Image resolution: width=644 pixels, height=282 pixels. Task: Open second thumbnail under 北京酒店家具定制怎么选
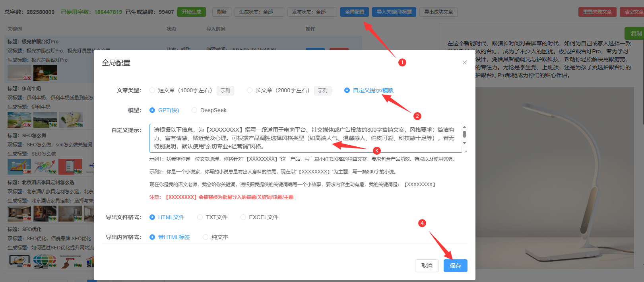point(45,214)
